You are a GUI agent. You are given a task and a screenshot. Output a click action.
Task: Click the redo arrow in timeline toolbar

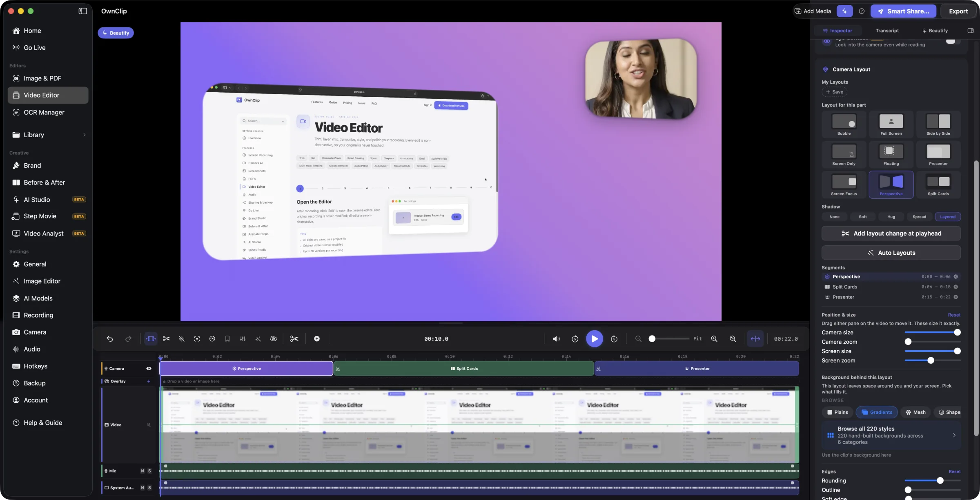click(x=128, y=339)
